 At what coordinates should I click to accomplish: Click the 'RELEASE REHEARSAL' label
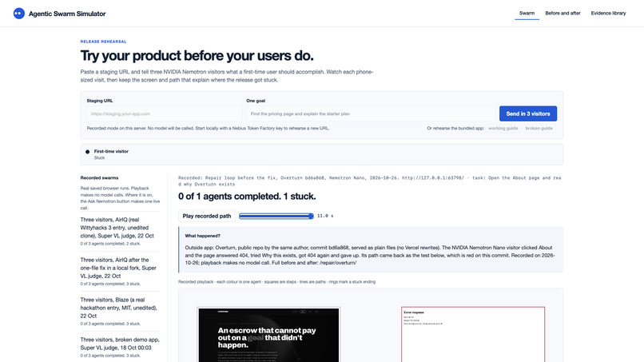click(x=104, y=42)
